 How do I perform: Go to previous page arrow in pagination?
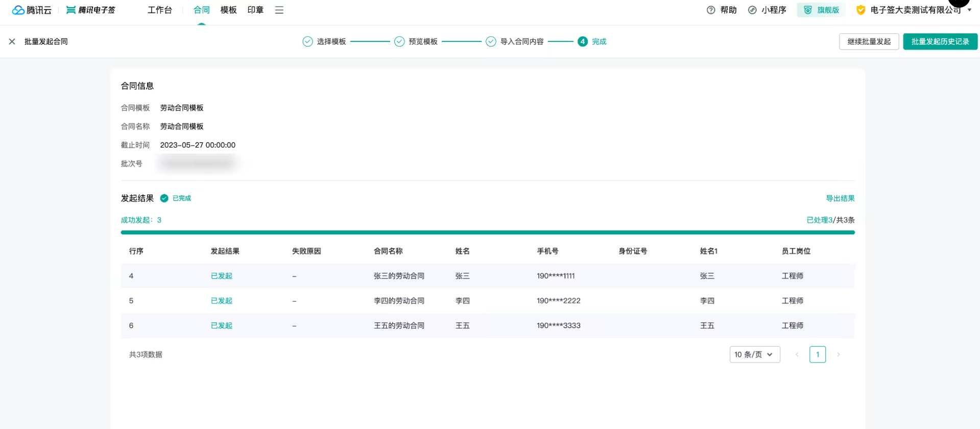coord(797,354)
